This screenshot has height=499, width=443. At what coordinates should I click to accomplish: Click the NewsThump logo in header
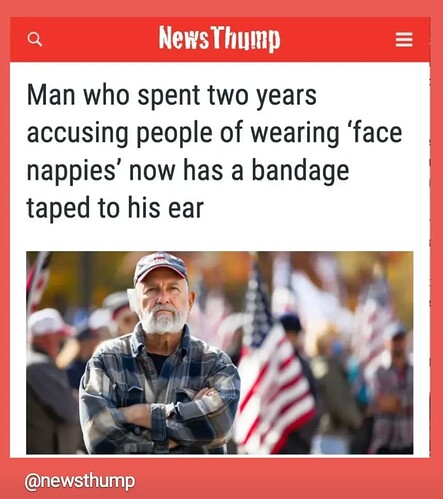(x=219, y=39)
